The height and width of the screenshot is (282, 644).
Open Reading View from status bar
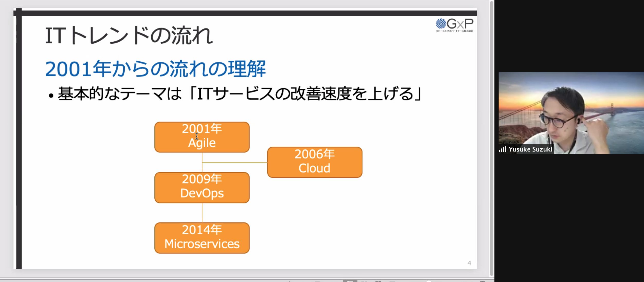(378, 281)
